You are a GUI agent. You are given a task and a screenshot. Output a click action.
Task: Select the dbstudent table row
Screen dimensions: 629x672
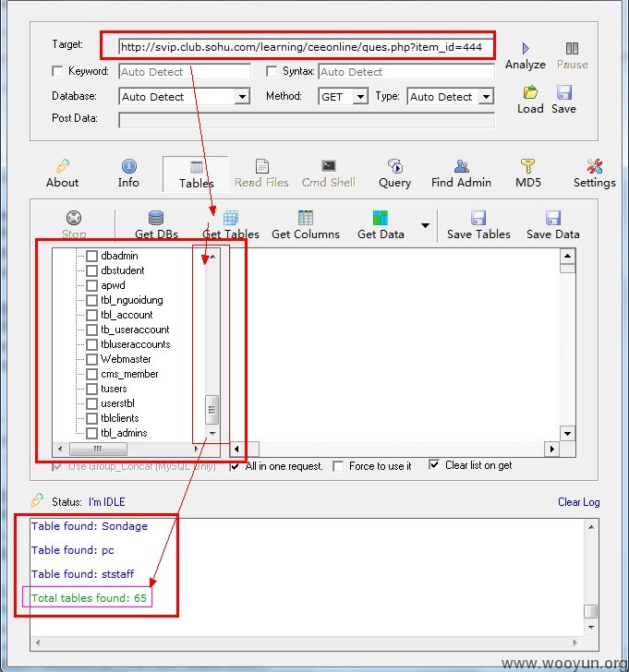(x=123, y=270)
